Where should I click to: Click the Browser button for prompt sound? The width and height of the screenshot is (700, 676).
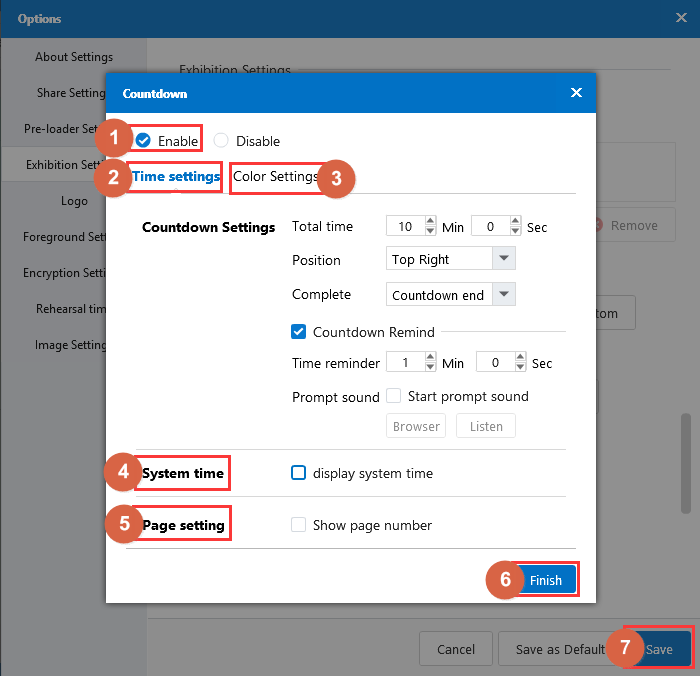[x=416, y=426]
